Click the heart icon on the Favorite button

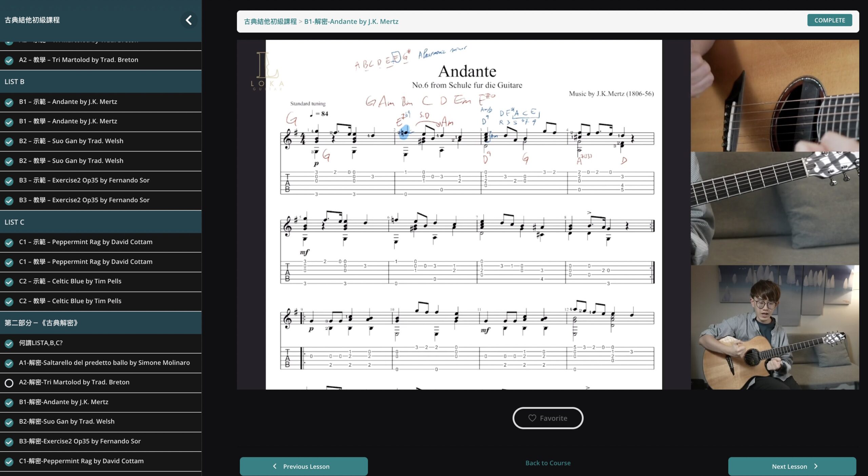(x=532, y=418)
